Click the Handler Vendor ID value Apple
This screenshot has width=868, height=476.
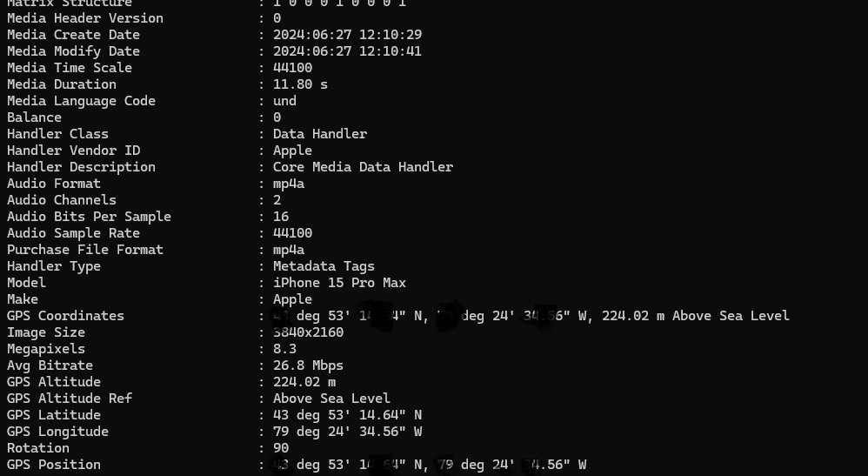click(x=292, y=151)
